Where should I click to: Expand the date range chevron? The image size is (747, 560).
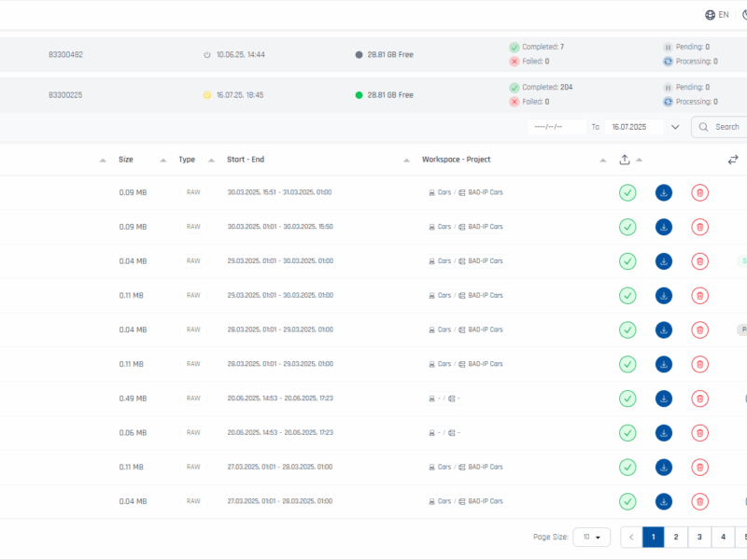[675, 127]
